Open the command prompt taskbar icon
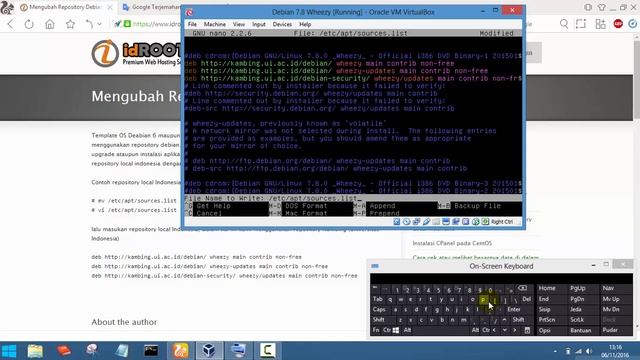The width and height of the screenshot is (640, 360). click(151, 351)
